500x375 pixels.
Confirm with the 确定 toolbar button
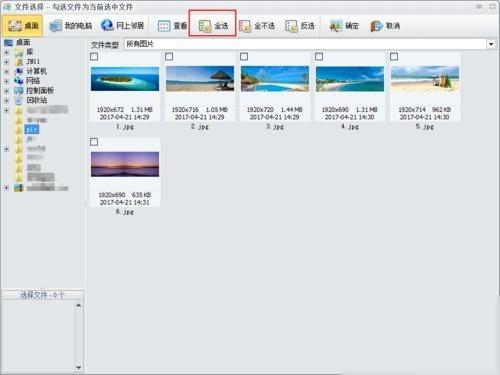pos(344,26)
